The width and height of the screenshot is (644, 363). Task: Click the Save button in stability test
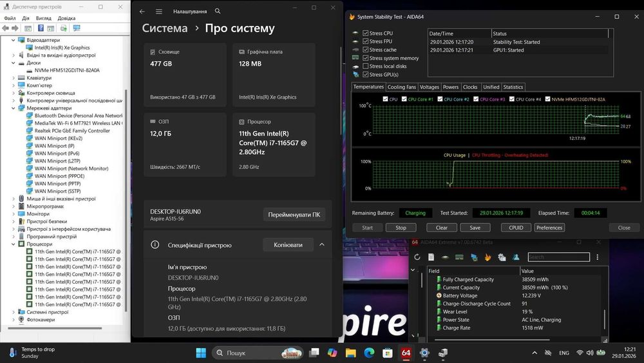[x=475, y=228]
